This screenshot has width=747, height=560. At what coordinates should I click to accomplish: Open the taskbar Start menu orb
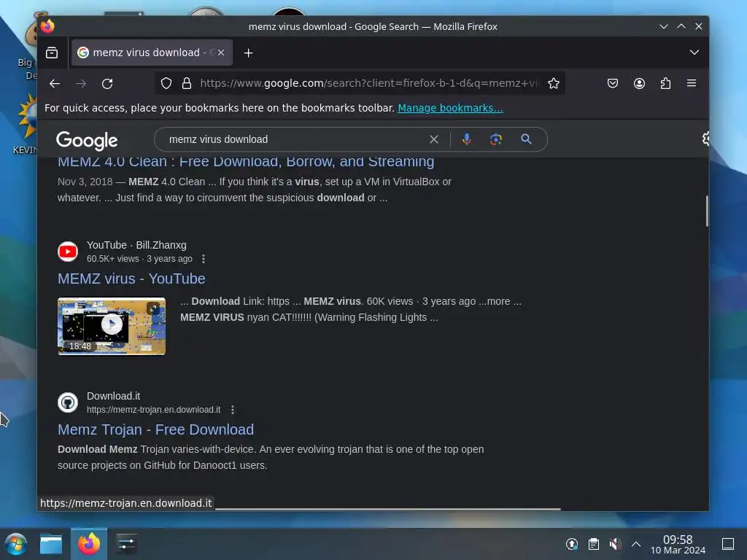(x=16, y=544)
